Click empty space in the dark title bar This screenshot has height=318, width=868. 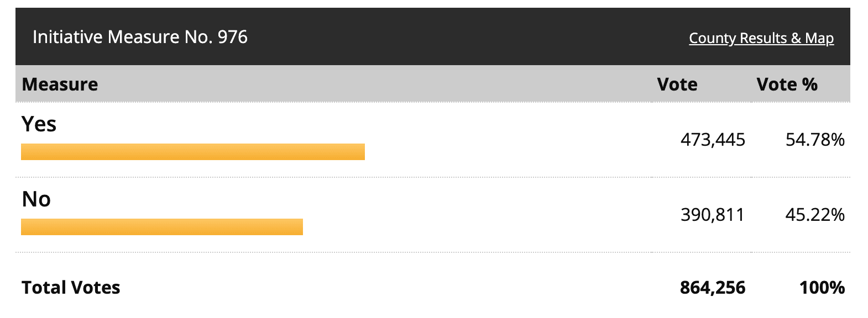pyautogui.click(x=442, y=37)
